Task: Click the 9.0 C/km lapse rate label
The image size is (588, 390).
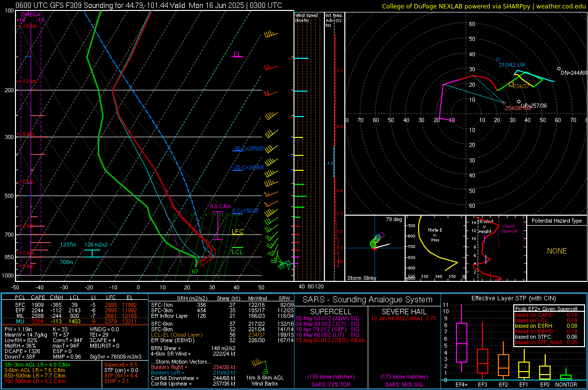Action: (220, 206)
